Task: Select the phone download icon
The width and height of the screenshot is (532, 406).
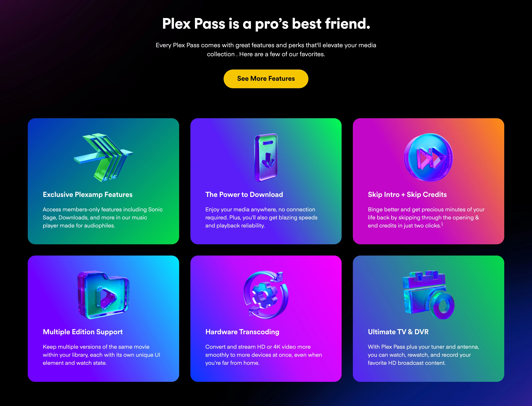Action: (x=266, y=157)
